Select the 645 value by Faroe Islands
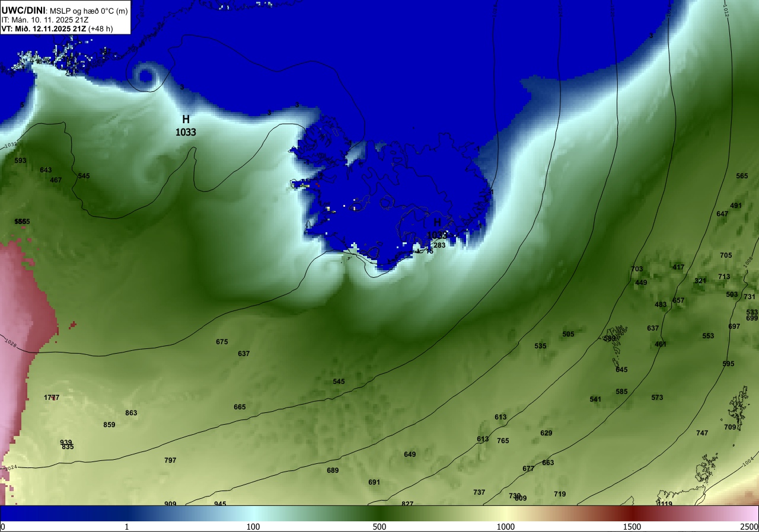The height and width of the screenshot is (532, 759). pos(621,370)
